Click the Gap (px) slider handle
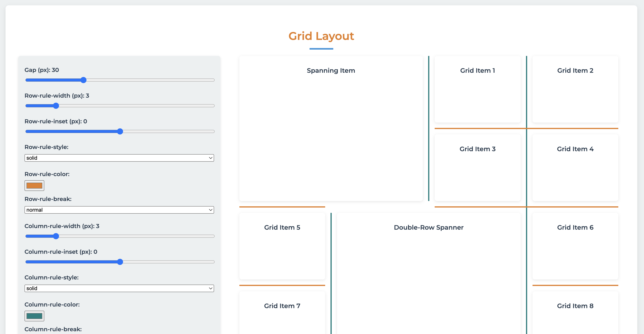Screen dimensions: 644x334 [83, 80]
